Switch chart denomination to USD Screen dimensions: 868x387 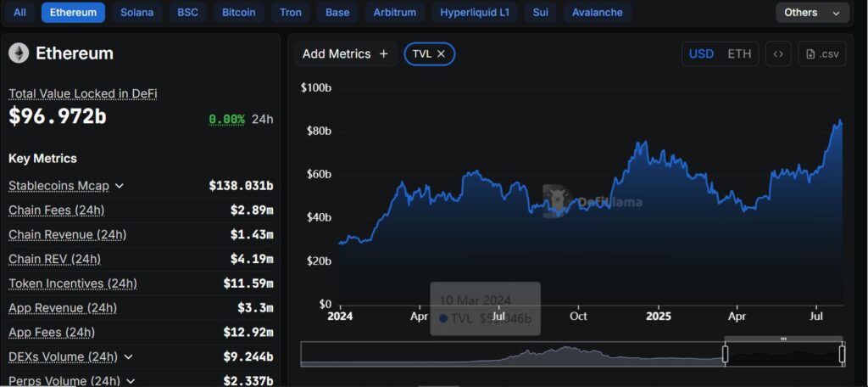[x=701, y=53]
